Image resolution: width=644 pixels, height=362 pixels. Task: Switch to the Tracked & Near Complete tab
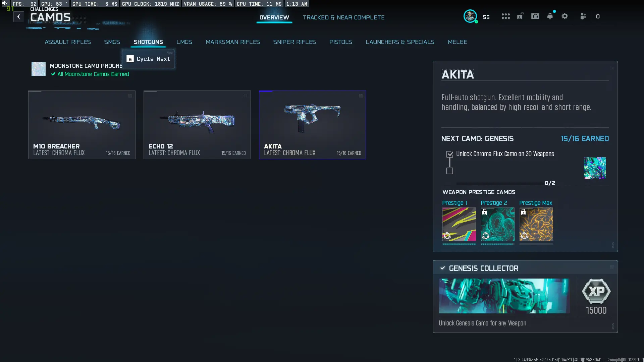(x=343, y=17)
